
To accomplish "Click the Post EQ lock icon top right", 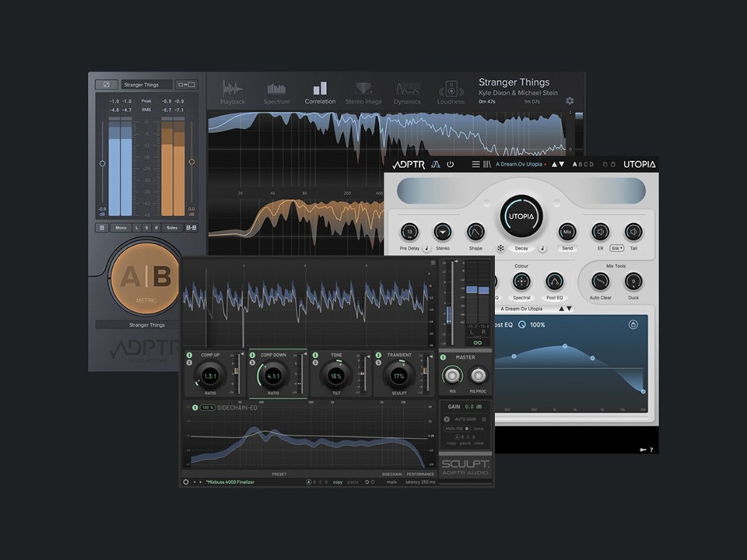I will (x=633, y=325).
